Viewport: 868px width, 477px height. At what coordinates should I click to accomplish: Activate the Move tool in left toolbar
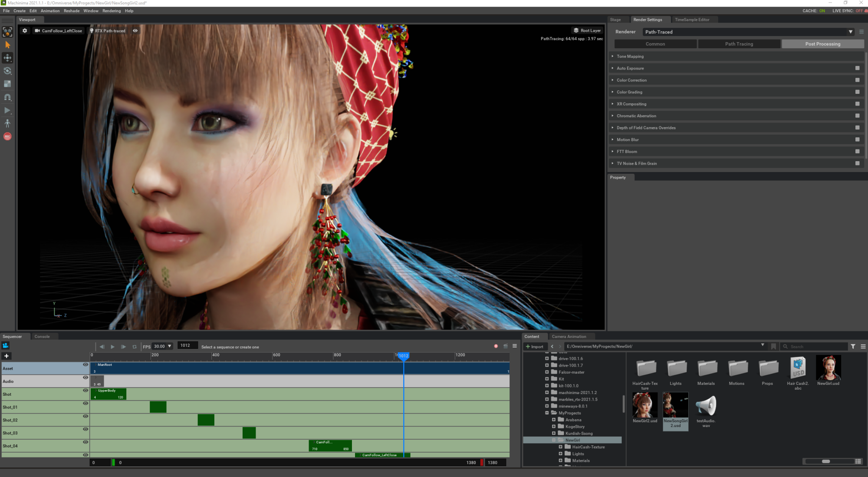pyautogui.click(x=7, y=58)
